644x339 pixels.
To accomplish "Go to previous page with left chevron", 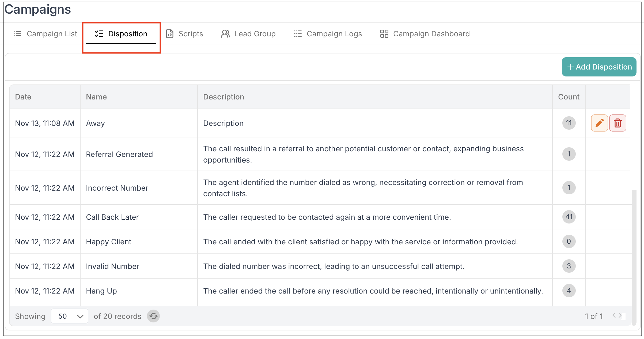I will click(x=614, y=315).
